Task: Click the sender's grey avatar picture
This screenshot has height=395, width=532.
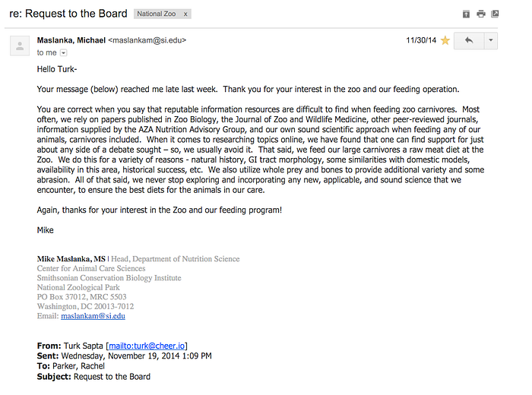Action: tap(20, 46)
